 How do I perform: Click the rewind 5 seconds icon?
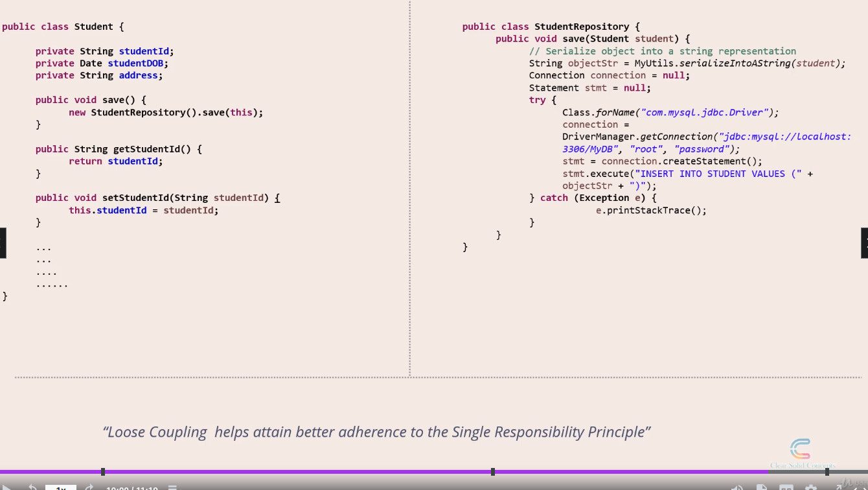[32, 487]
